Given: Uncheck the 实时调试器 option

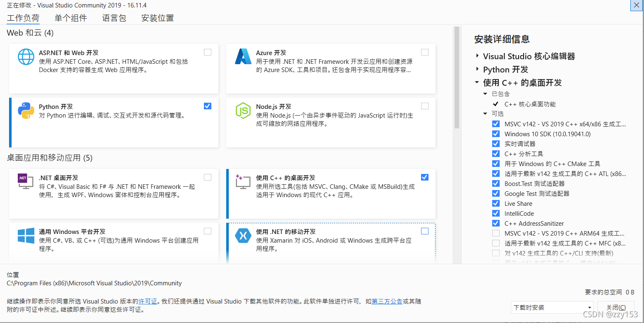Looking at the screenshot, I should coord(496,144).
